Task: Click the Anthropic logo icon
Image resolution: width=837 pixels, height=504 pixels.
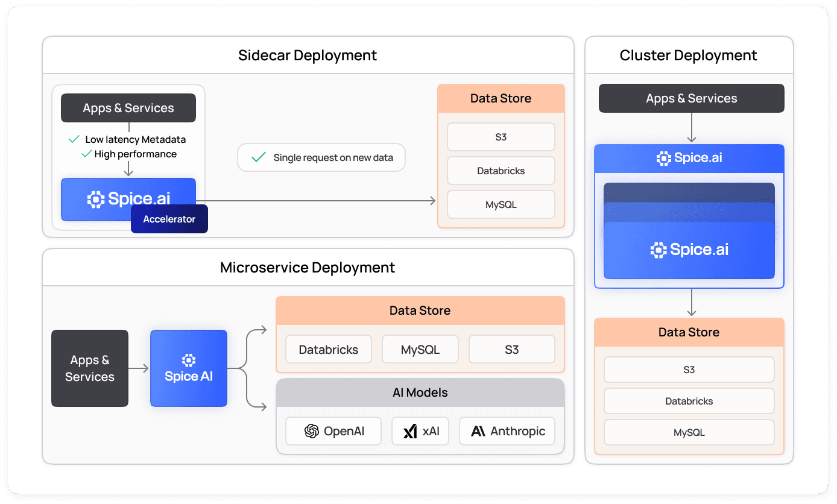Action: coord(478,431)
